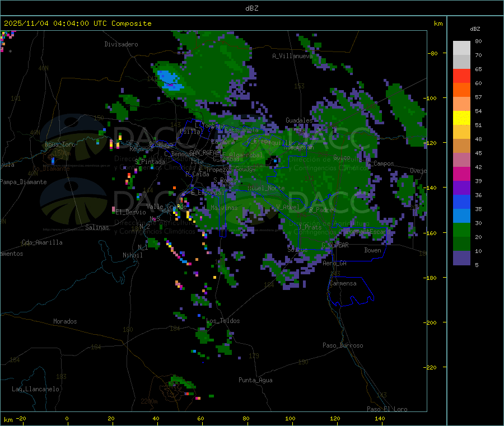Image resolution: width=504 pixels, height=426 pixels.
Task: Click the A_Villanueva map label
Action: (292, 56)
